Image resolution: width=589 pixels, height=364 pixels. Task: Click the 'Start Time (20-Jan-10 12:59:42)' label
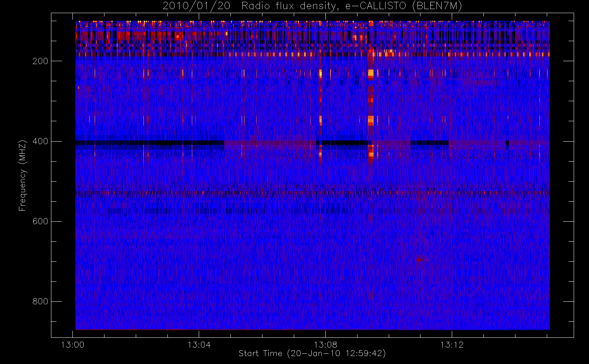312,353
